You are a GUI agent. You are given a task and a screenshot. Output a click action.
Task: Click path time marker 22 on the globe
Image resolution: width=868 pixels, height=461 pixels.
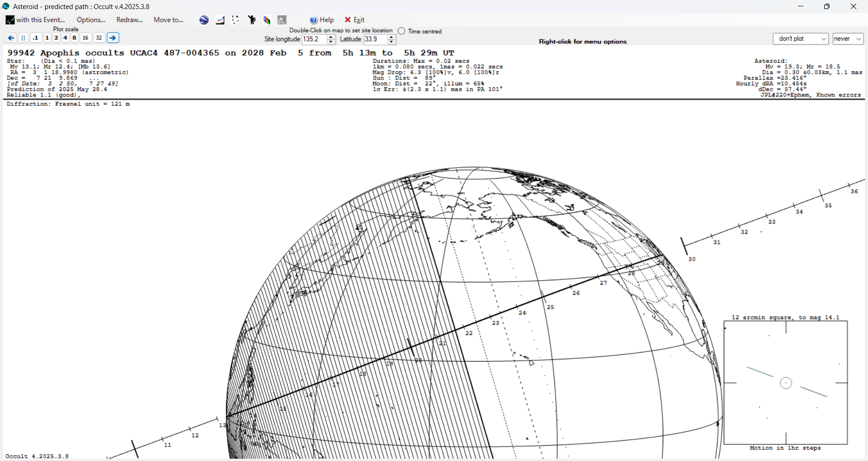pyautogui.click(x=469, y=333)
